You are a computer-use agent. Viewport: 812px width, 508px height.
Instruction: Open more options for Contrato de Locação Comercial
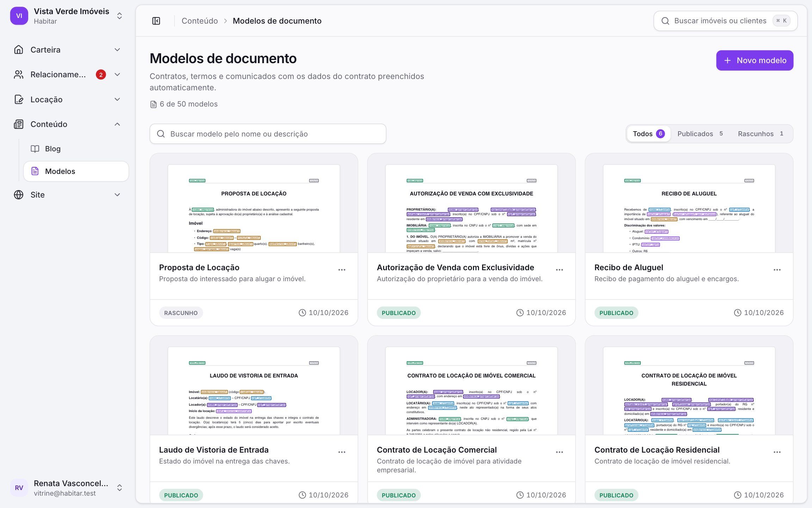pos(559,452)
